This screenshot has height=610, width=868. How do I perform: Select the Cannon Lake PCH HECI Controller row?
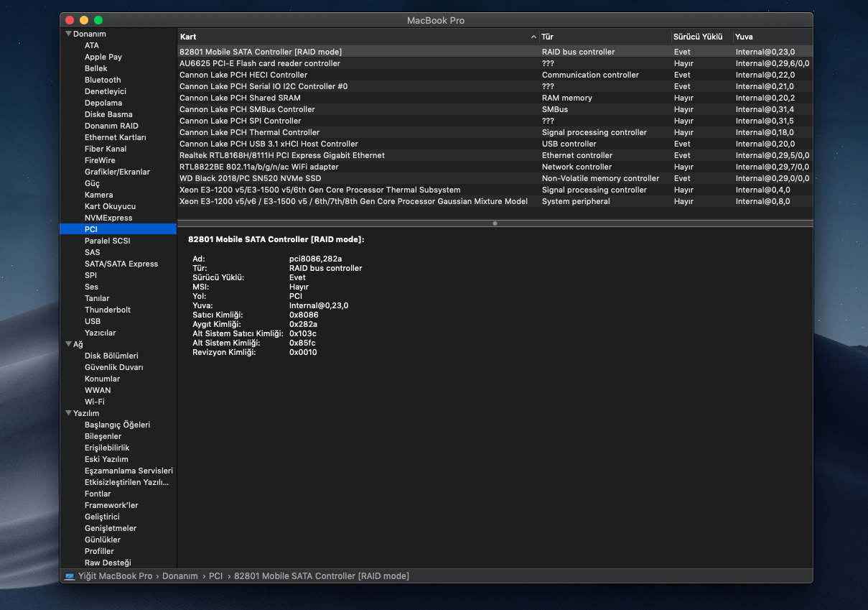pos(495,75)
